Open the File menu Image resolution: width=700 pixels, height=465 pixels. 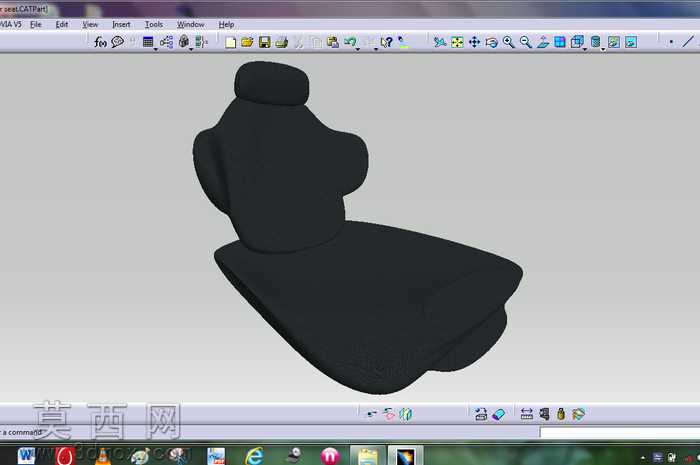tap(36, 25)
